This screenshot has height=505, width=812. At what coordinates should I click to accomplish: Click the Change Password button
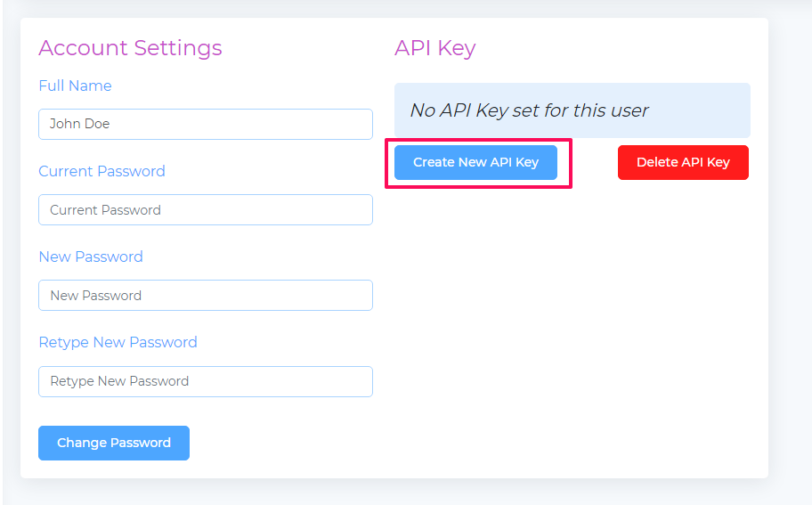[x=114, y=443]
